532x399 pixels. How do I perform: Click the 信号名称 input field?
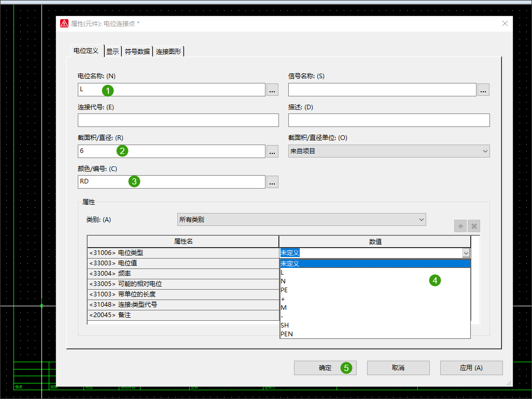tap(382, 90)
